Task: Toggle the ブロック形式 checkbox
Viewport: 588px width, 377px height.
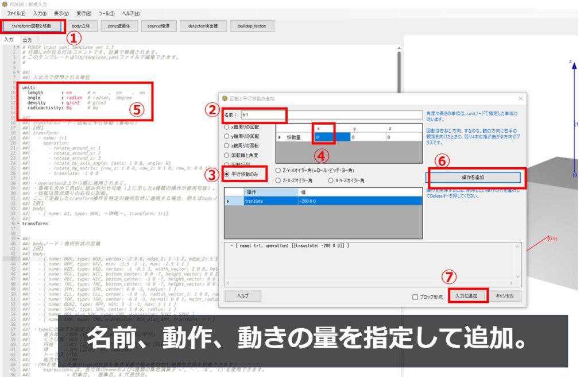Action: (x=415, y=297)
